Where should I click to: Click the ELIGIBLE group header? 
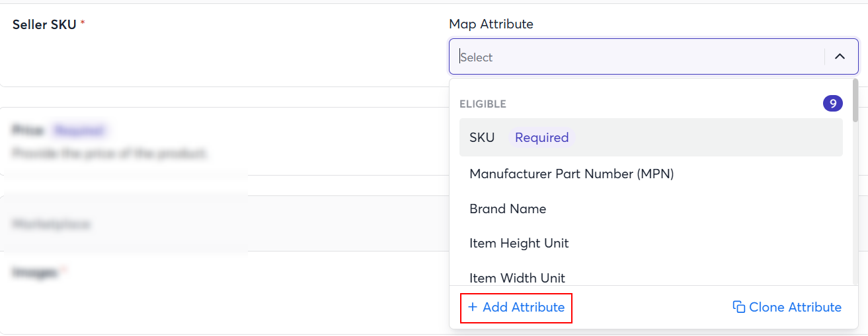[x=483, y=104]
